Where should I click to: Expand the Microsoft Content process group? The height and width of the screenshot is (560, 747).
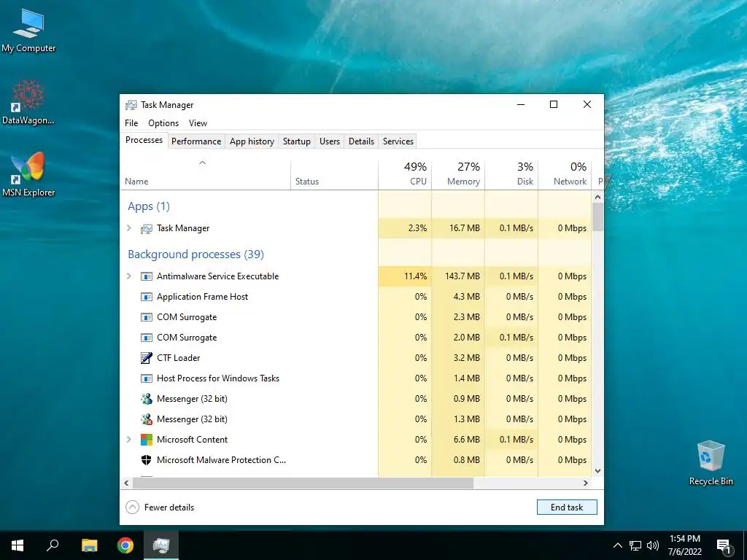pos(128,440)
